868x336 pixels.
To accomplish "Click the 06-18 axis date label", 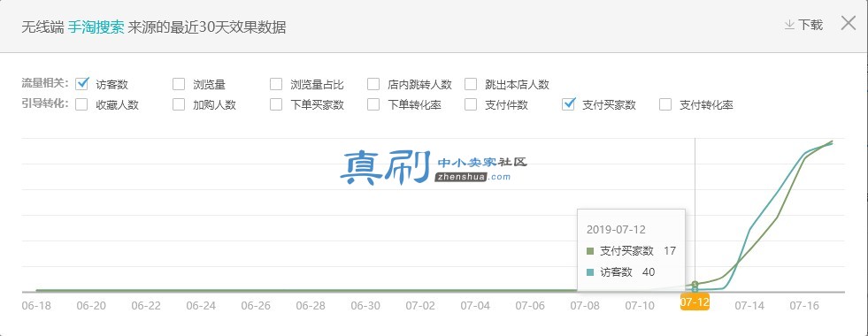I will pyautogui.click(x=35, y=305).
